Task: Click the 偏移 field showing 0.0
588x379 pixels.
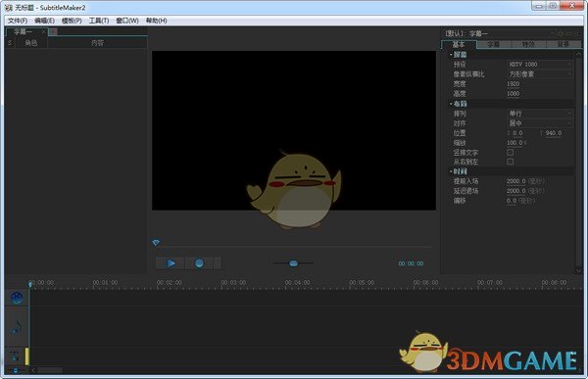Action: [512, 201]
